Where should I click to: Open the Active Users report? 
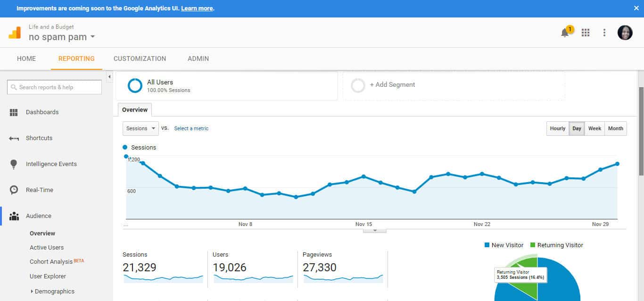coord(47,248)
